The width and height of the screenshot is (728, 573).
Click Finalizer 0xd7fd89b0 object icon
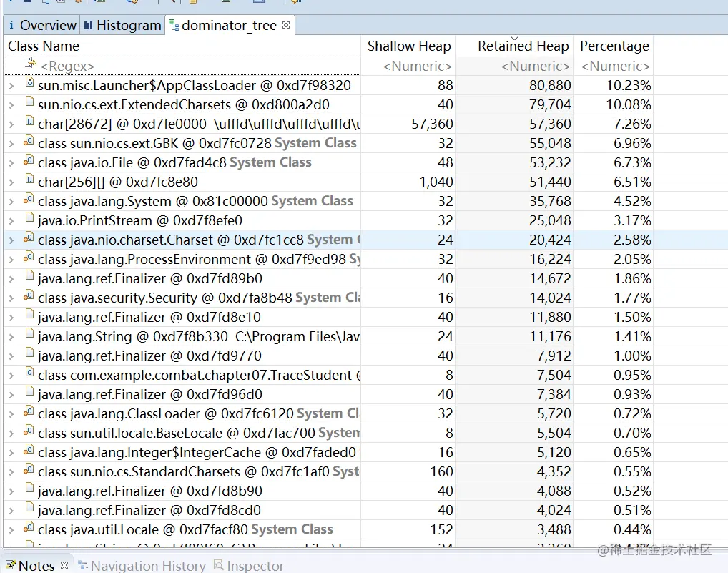[29, 276]
